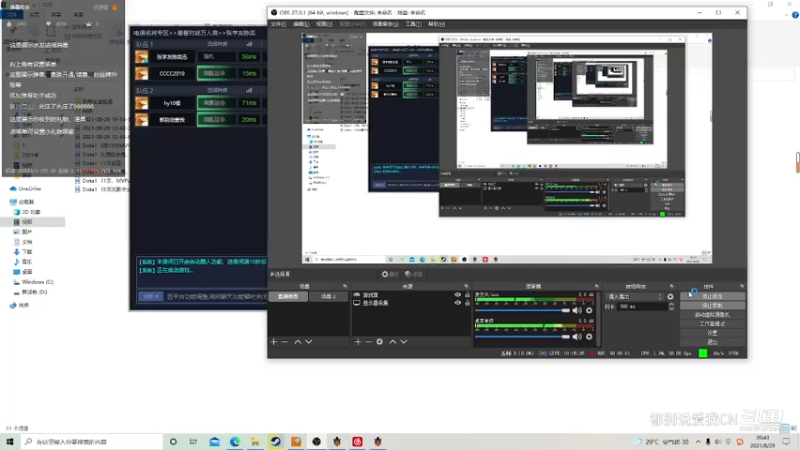800x450 pixels.
Task: Click the Windows taskbar search box
Action: pyautogui.click(x=92, y=441)
